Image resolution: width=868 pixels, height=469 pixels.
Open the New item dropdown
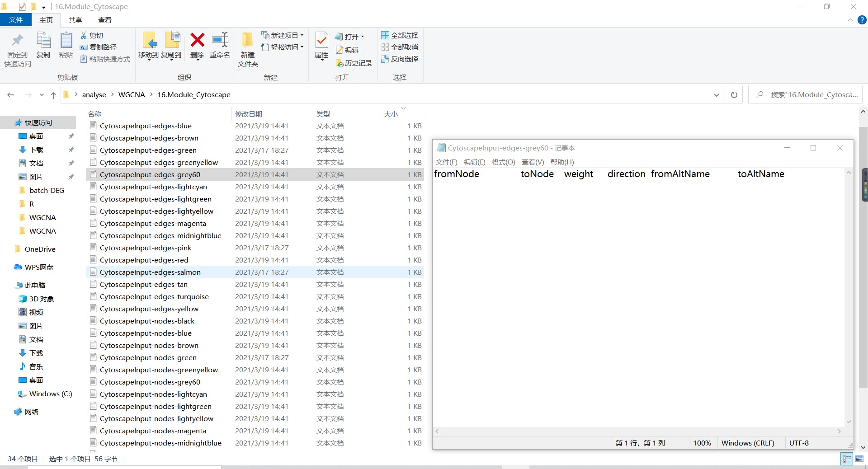(x=283, y=35)
